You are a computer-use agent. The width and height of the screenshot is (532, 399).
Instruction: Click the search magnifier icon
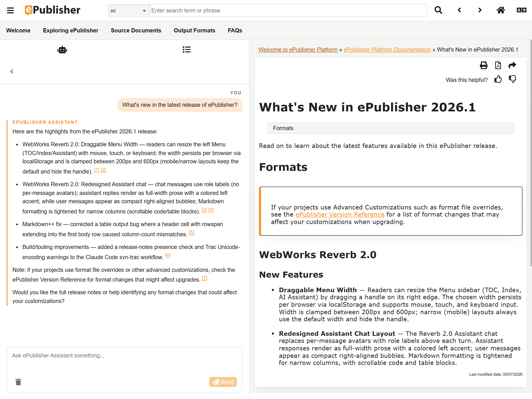[438, 10]
